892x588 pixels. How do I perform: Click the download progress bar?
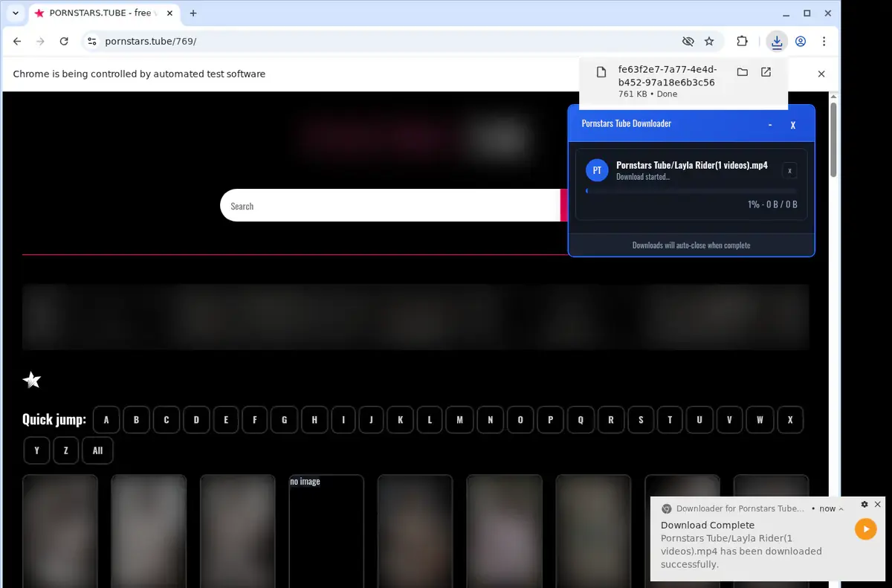pyautogui.click(x=691, y=191)
